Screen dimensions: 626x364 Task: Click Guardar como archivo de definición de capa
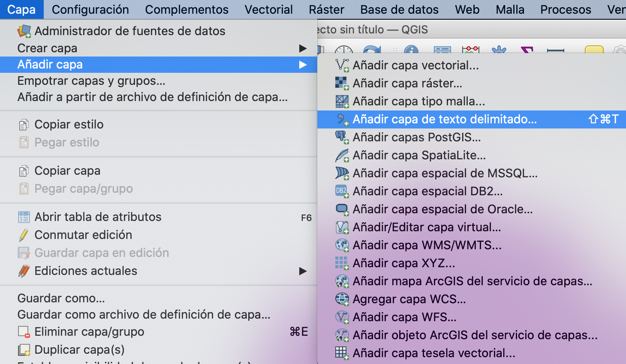click(x=144, y=314)
